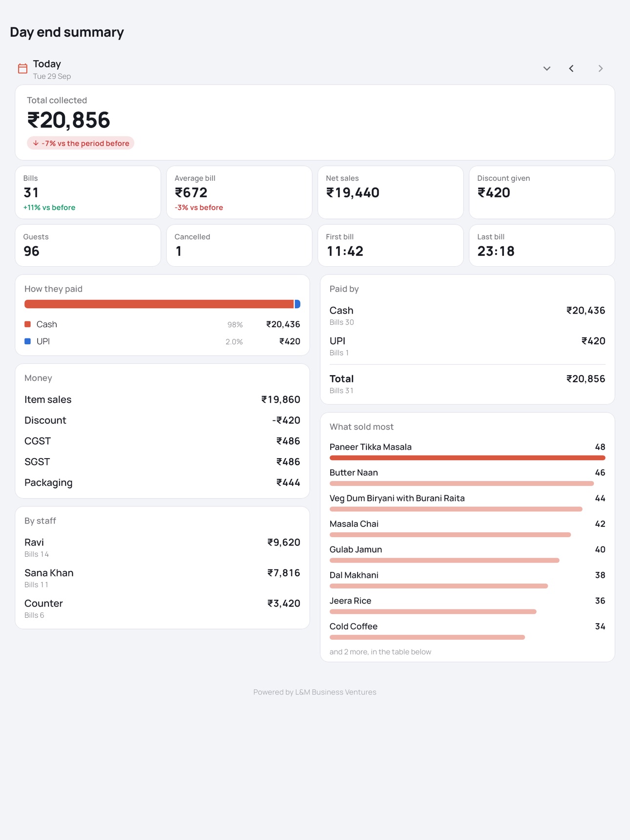
Task: Click the bold Total label in Paid by
Action: click(341, 379)
